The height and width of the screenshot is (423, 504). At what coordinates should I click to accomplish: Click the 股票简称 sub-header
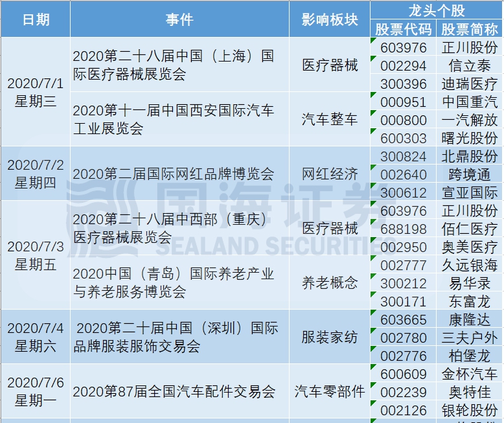470,29
